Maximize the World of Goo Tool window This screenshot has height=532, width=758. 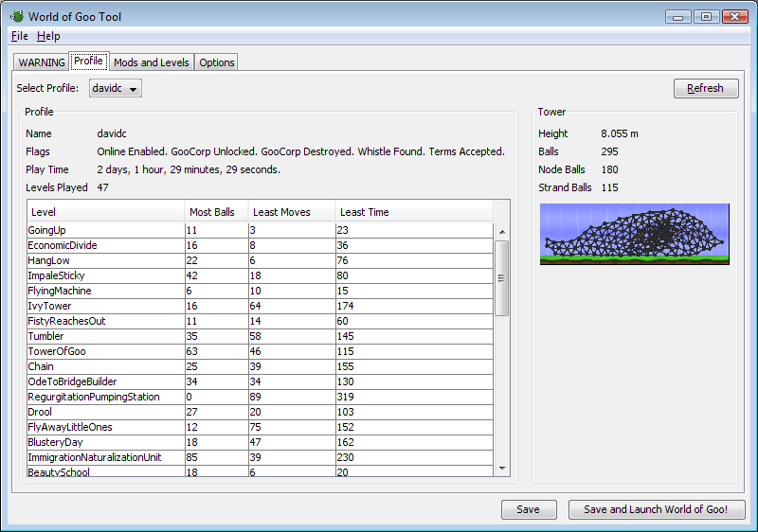[706, 17]
